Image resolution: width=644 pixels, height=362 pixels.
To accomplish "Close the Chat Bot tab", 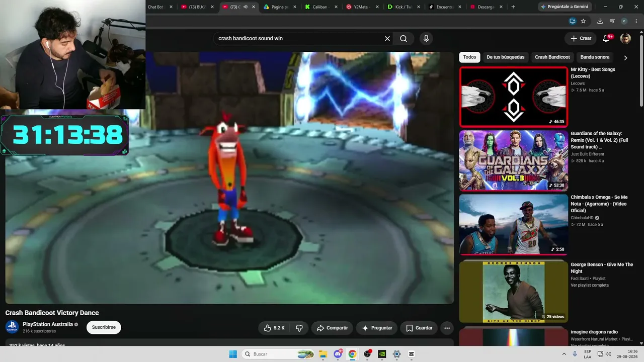I will [171, 7].
